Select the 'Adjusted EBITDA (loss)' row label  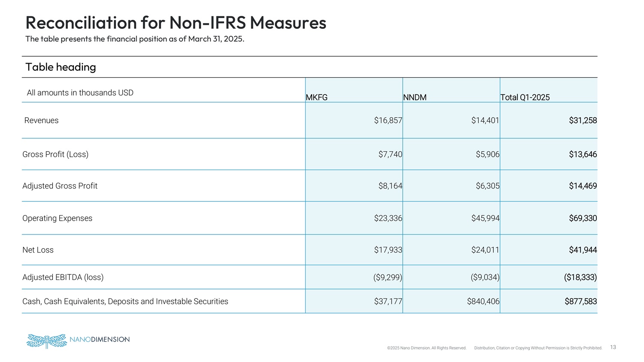click(x=63, y=277)
